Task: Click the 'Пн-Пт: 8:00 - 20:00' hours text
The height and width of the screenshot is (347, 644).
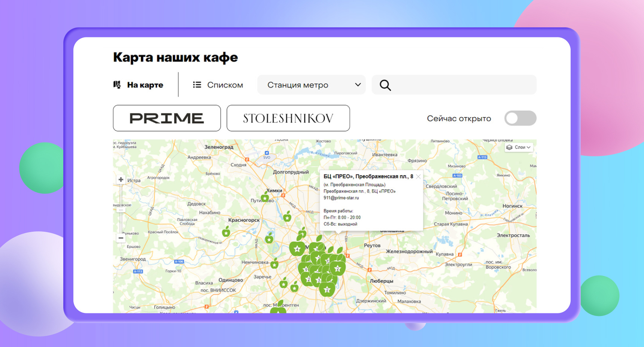Action: (342, 217)
